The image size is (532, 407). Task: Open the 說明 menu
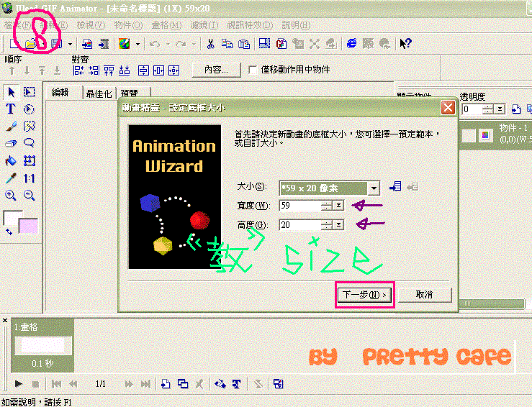point(296,25)
